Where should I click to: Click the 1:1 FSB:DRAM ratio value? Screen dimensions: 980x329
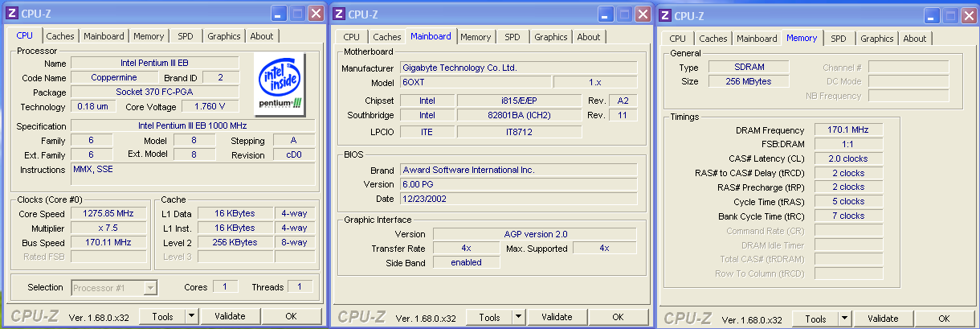[x=848, y=145]
